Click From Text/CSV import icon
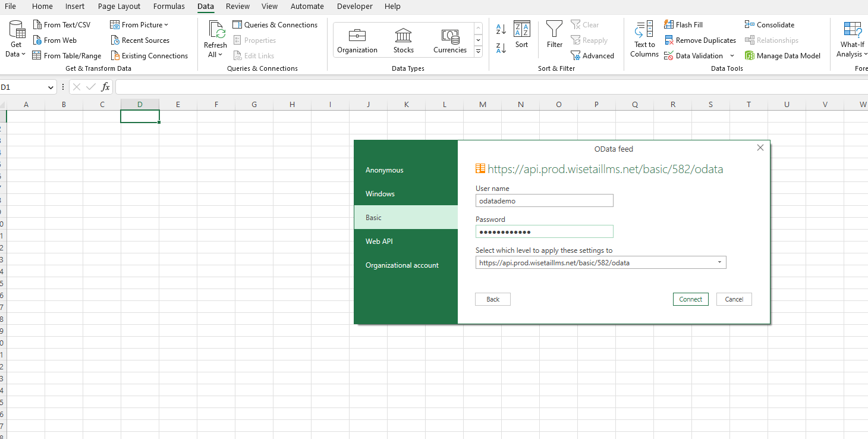Image resolution: width=868 pixels, height=439 pixels. click(37, 25)
